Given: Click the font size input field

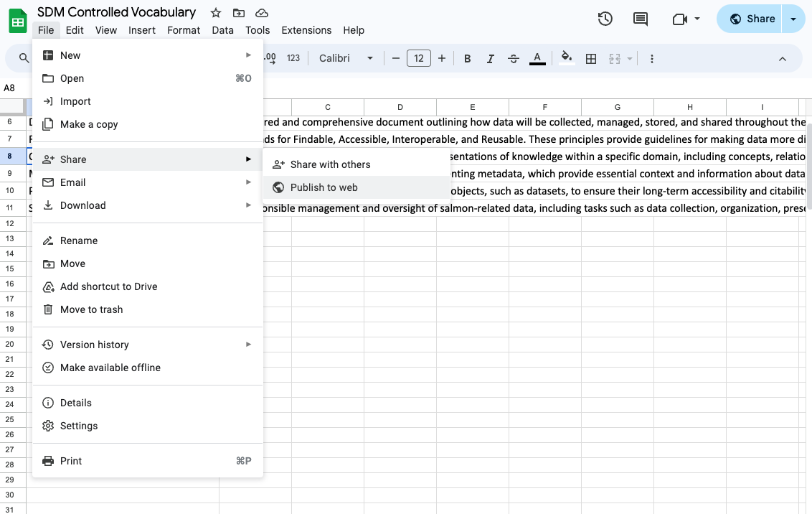Looking at the screenshot, I should click(x=419, y=59).
